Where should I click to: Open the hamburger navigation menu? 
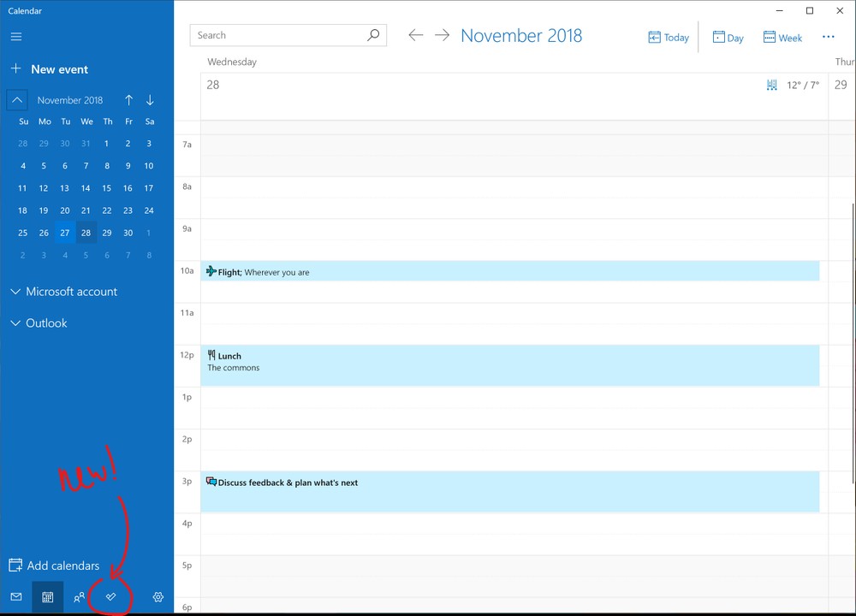(16, 37)
